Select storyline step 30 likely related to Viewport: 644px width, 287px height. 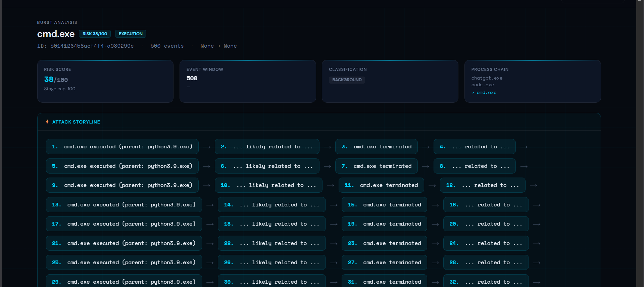(x=272, y=281)
